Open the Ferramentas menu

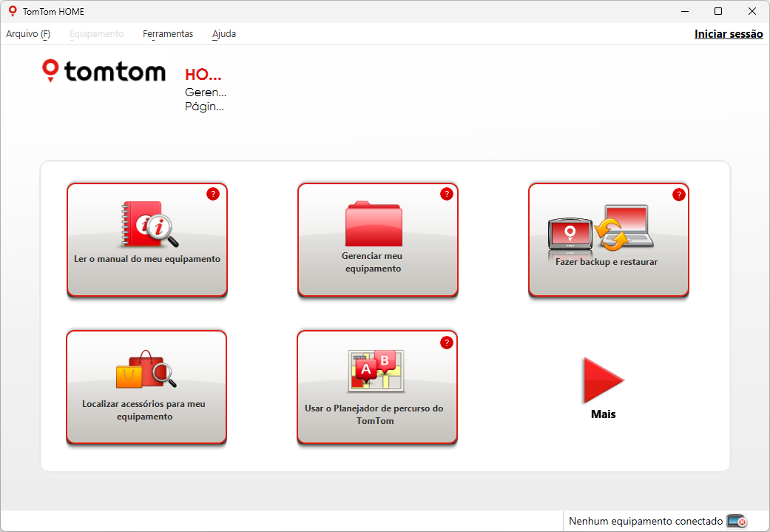click(167, 34)
